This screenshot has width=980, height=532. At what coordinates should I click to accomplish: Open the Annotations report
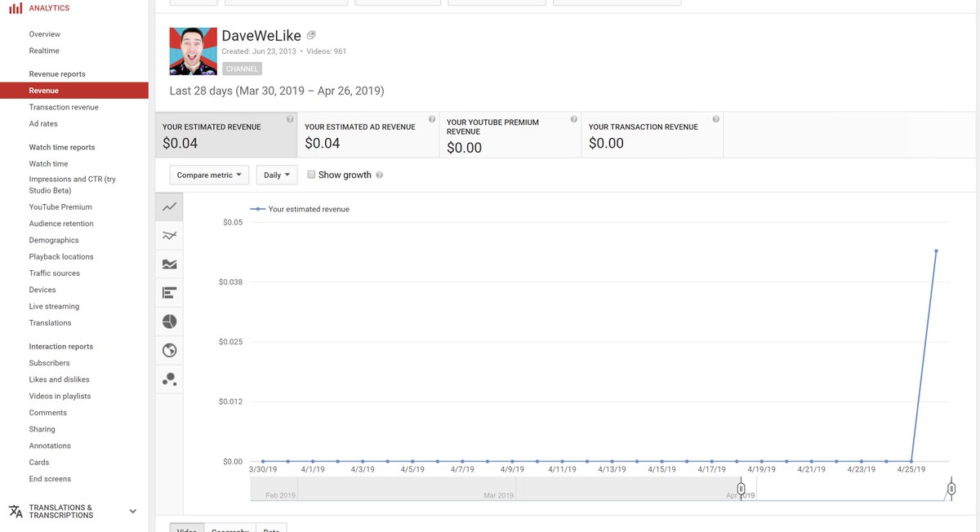[x=50, y=446]
